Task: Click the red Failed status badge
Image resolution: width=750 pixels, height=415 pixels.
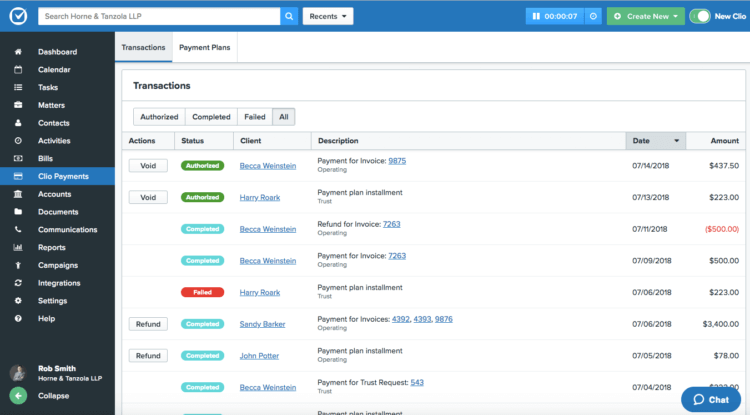Action: pos(202,292)
